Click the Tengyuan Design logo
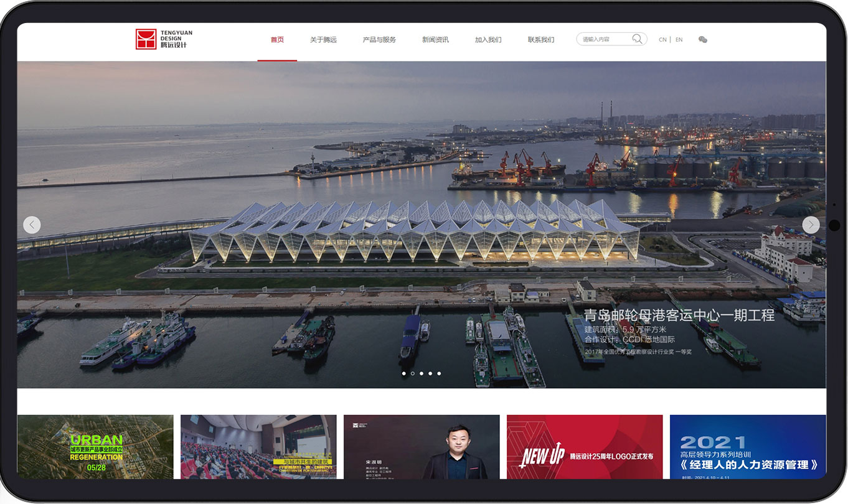This screenshot has width=848, height=504. 164,39
